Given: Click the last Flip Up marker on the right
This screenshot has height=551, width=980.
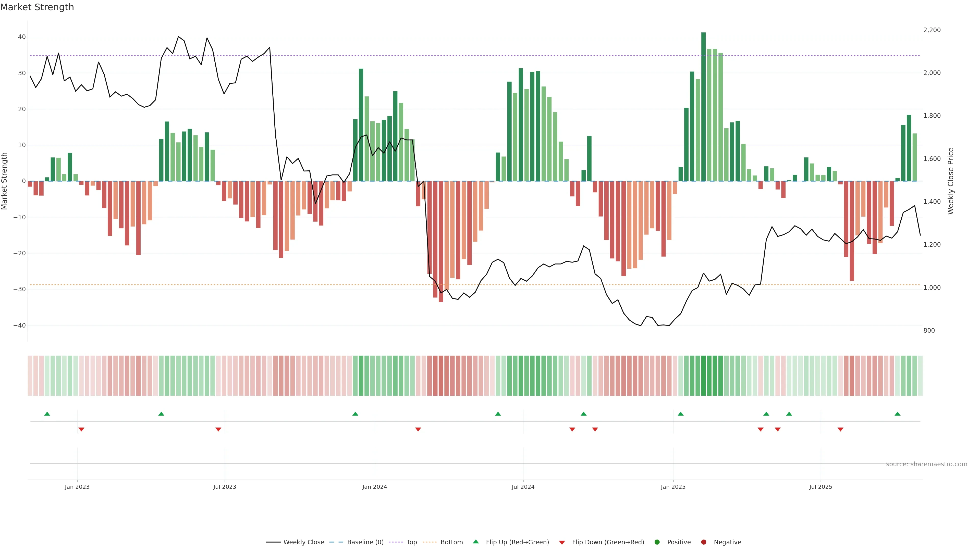Looking at the screenshot, I should pyautogui.click(x=898, y=414).
